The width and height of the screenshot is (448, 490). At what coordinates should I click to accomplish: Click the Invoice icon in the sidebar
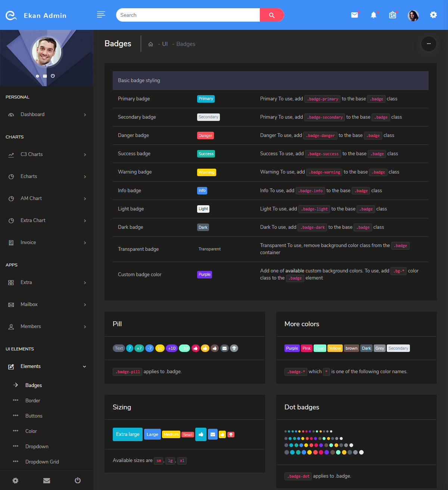pyautogui.click(x=11, y=242)
